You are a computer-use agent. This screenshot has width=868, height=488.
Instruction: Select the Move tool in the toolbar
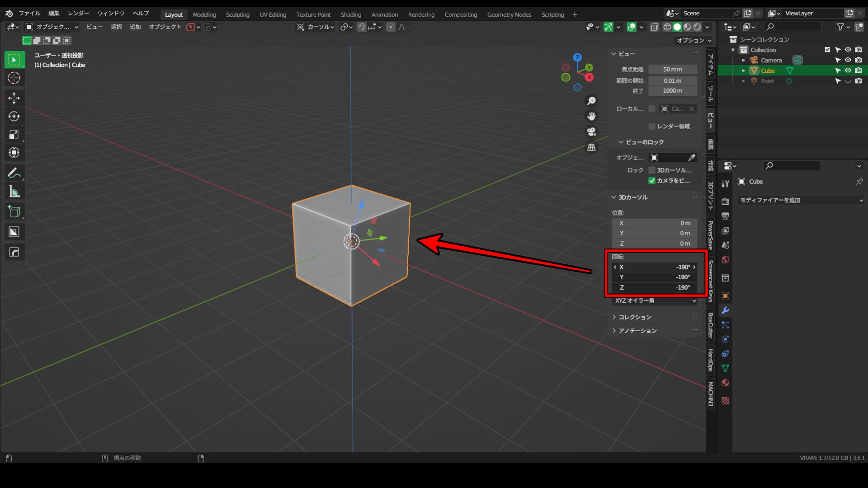pyautogui.click(x=14, y=98)
